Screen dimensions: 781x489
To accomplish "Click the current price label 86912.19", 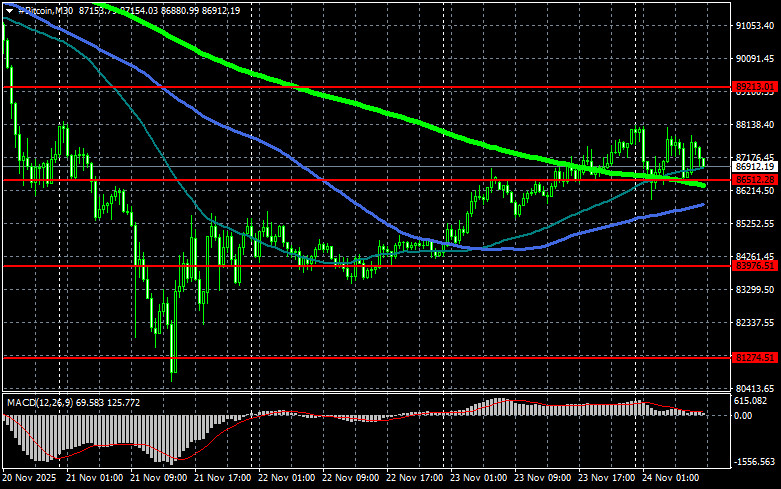I will tap(755, 167).
